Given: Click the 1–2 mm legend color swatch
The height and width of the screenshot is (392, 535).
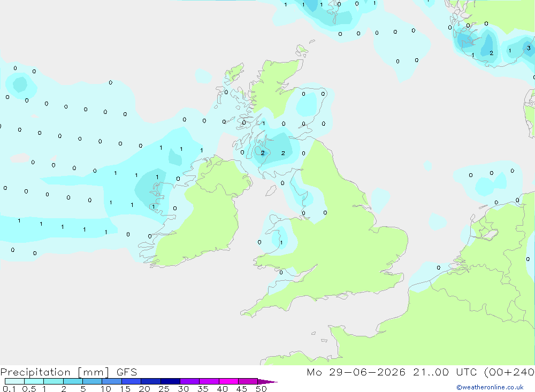Looking at the screenshot, I should click(53, 381).
